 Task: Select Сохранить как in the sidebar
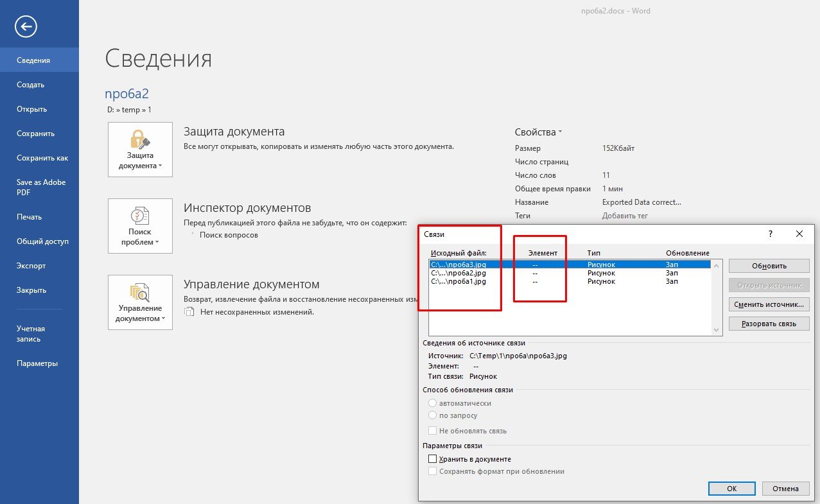(x=39, y=158)
